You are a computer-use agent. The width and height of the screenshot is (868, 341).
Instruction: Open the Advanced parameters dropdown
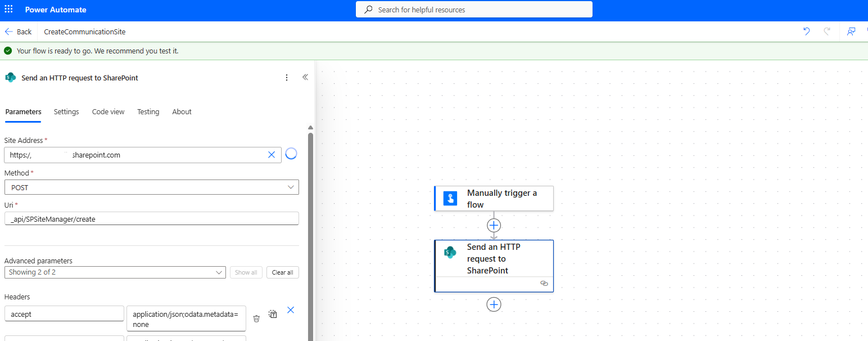(115, 272)
